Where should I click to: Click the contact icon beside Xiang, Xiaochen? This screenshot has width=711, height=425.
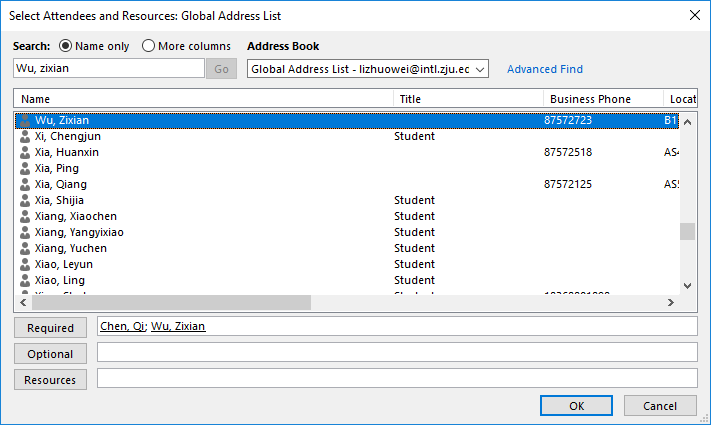(25, 216)
